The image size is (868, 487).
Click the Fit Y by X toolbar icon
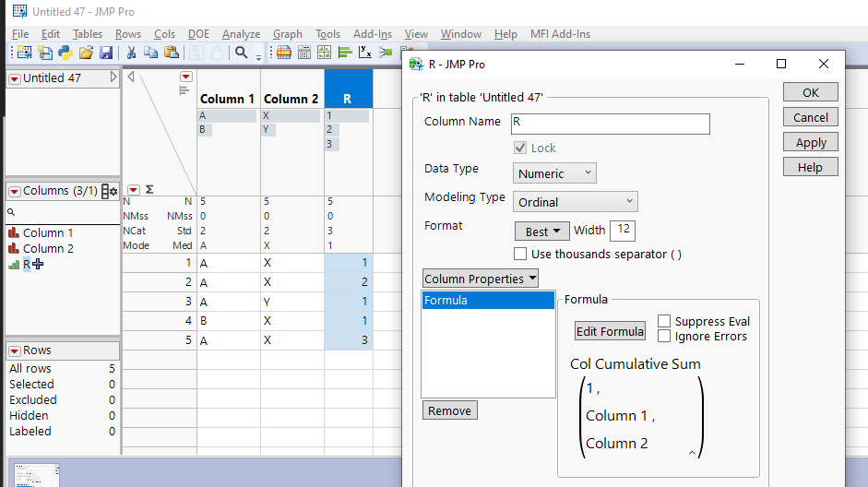click(x=364, y=53)
